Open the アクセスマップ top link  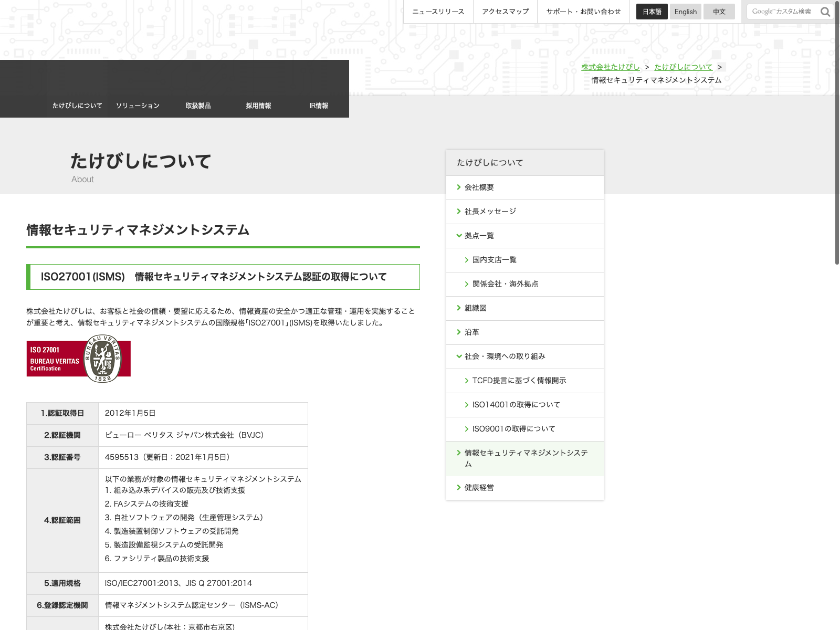click(505, 12)
